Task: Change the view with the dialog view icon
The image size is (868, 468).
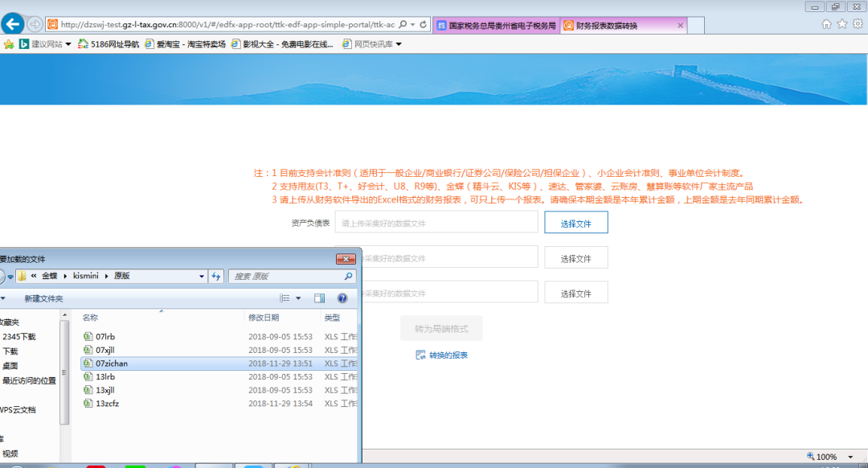Action: point(285,298)
